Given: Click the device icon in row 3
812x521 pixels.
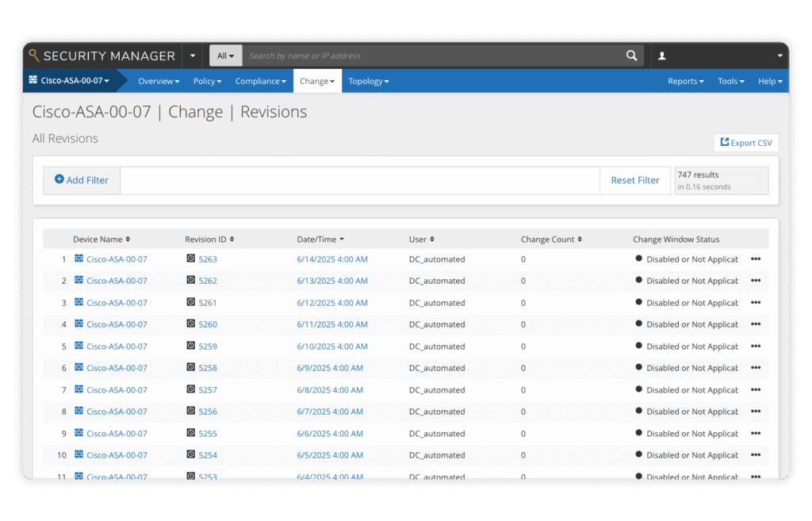Looking at the screenshot, I should [79, 302].
